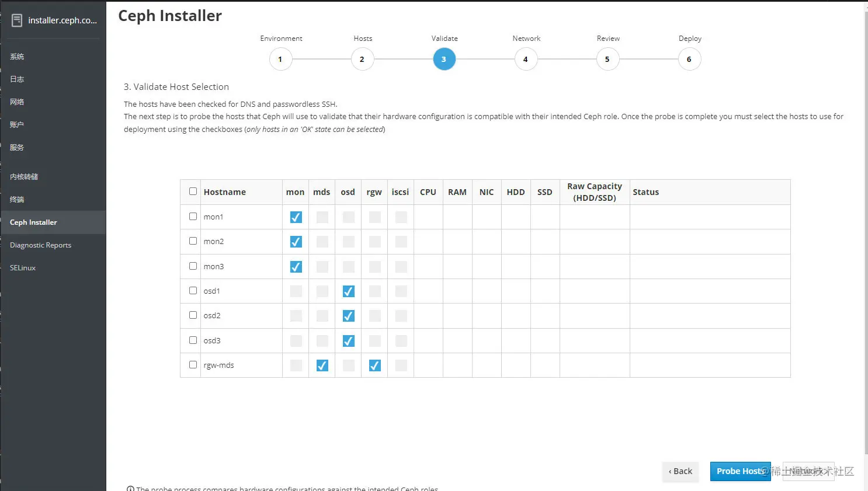
Task: Click the page vertical scrollbar
Action: [x=866, y=234]
